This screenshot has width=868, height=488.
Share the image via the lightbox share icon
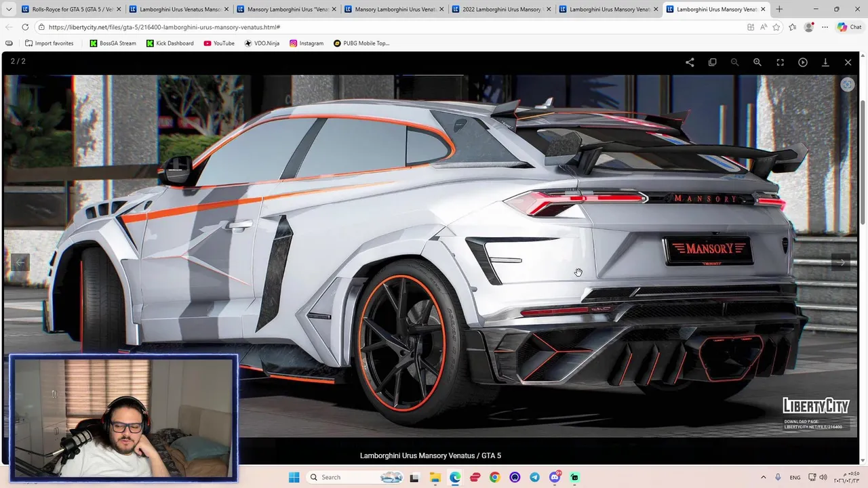[690, 62]
